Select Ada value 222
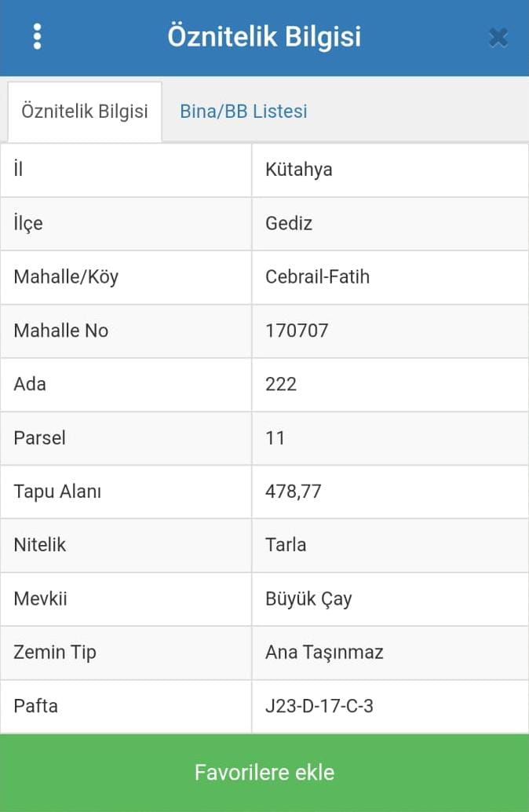 pos(281,384)
